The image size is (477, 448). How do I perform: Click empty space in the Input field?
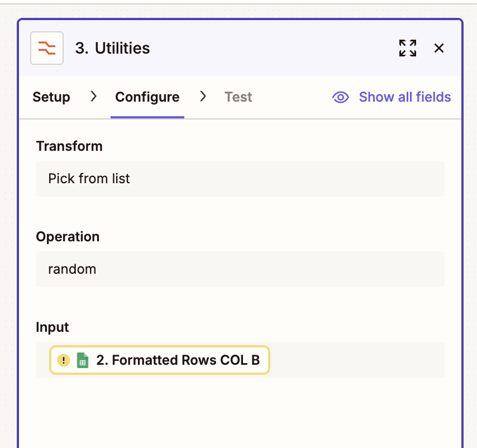(x=357, y=360)
